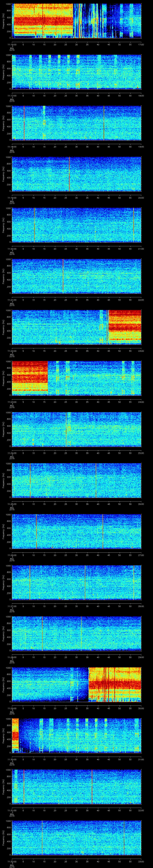The image size is (153, 868).
Task: Select the 27:00 end time label
Action: click(x=141, y=555)
